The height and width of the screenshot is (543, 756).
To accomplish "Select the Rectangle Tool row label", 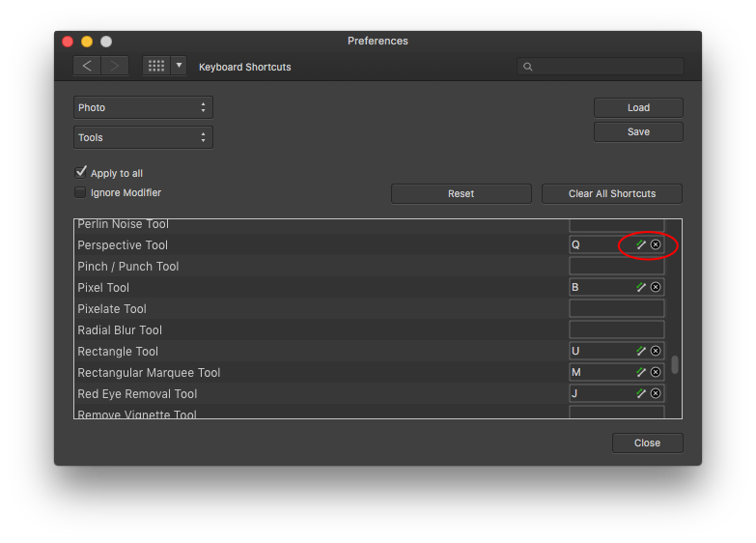I will [x=118, y=352].
